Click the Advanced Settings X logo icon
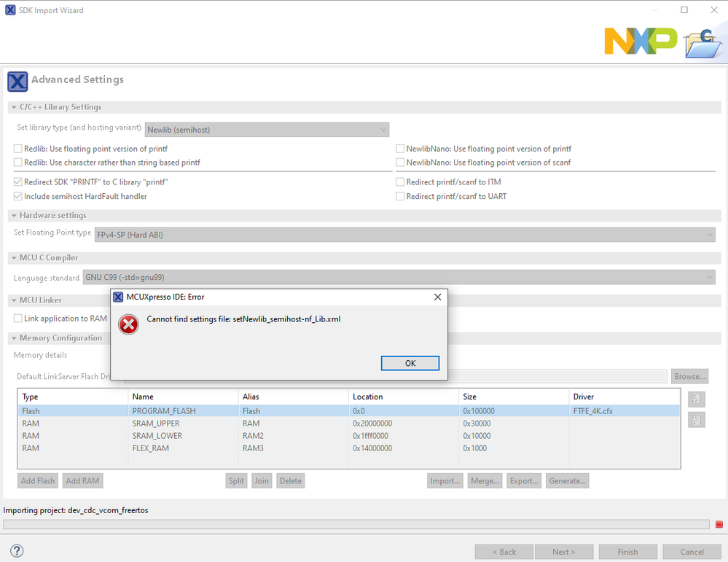The image size is (728, 562). [x=17, y=80]
